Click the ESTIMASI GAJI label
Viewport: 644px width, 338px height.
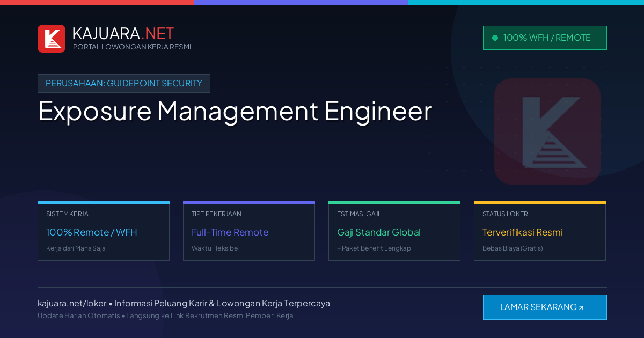(x=358, y=214)
